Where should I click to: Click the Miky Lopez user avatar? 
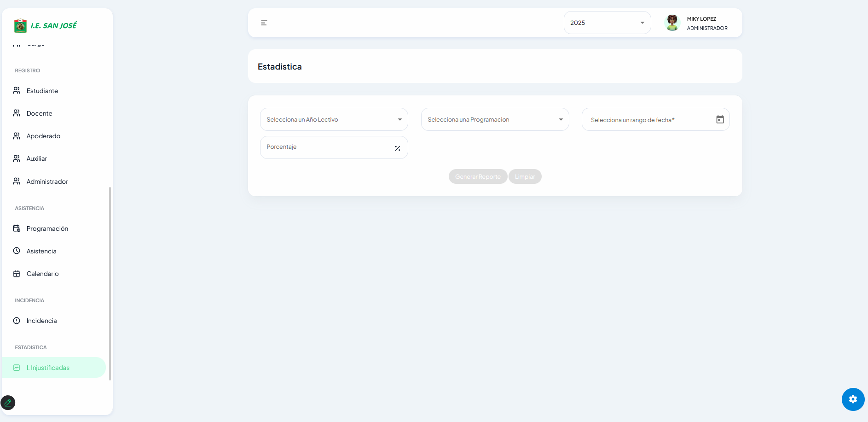coord(672,23)
